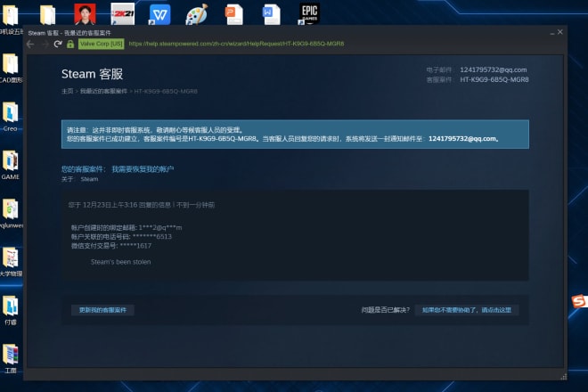588x392 pixels.
Task: Open the second folder in desktop top row
Action: tap(47, 15)
